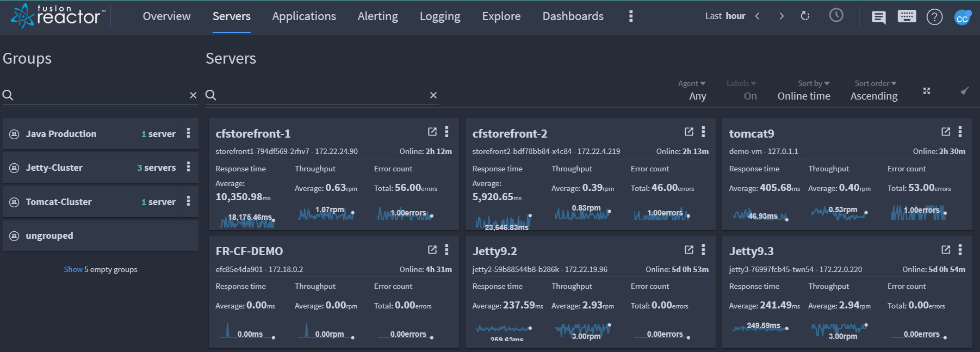Click Jetty9.2 throughput sparkline

click(x=583, y=330)
